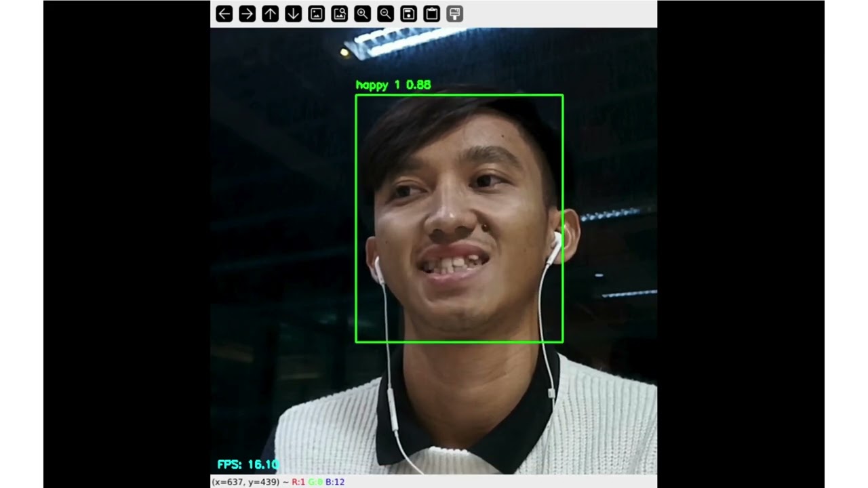
Task: Pan the image up with the up arrow
Action: (x=271, y=14)
